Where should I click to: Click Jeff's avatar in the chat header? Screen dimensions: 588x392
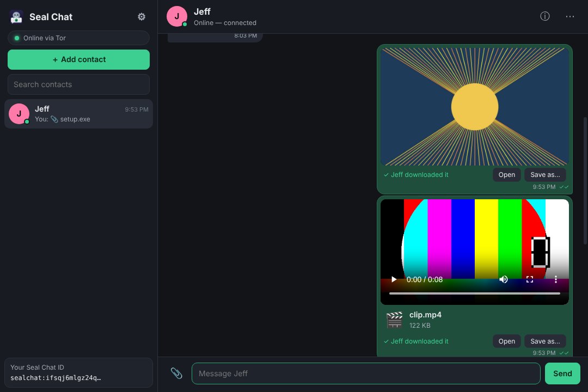[x=177, y=16]
